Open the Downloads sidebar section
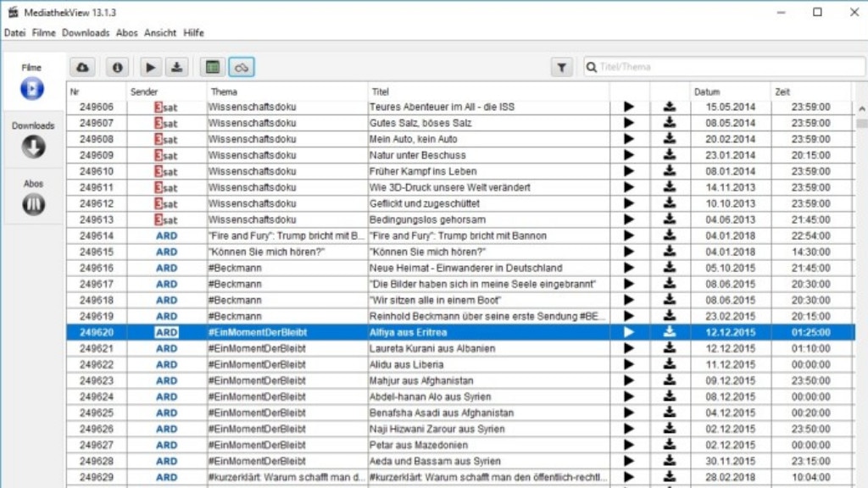Screen dimensions: 868x488 [x=33, y=140]
